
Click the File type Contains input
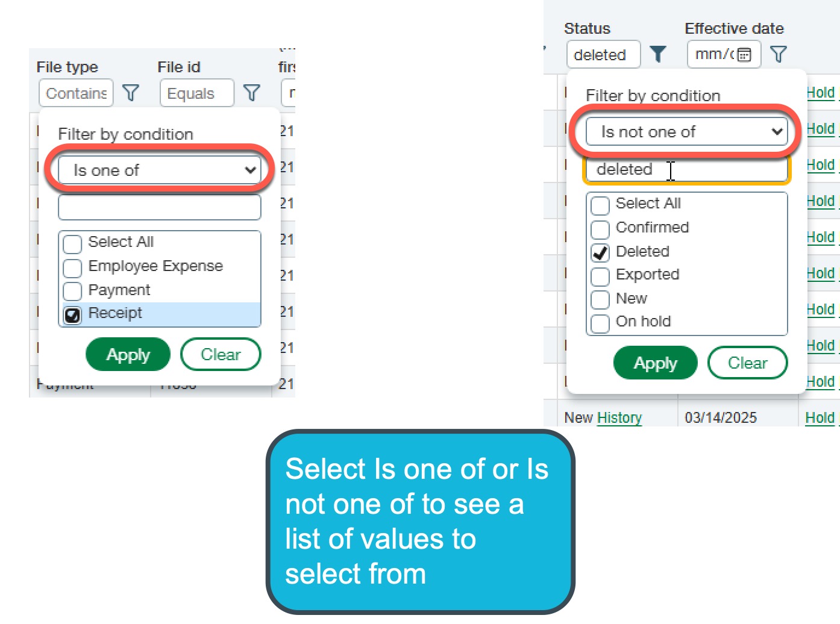(76, 93)
